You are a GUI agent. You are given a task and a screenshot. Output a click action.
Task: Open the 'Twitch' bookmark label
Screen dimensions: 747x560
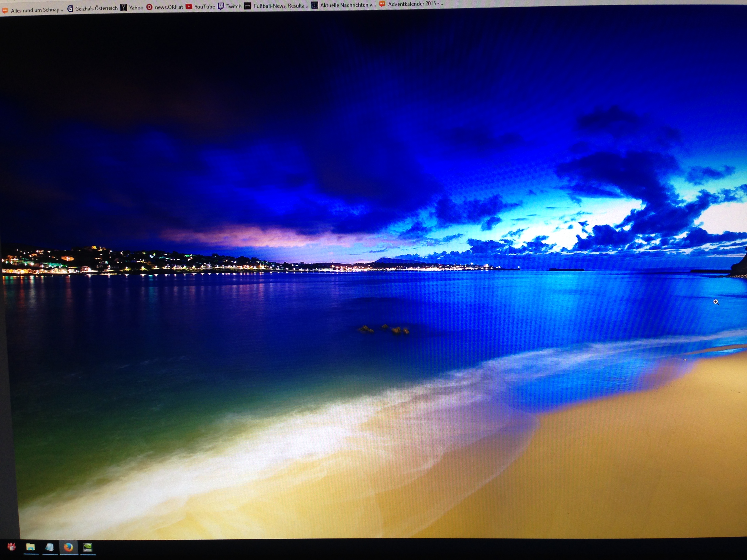pyautogui.click(x=234, y=6)
